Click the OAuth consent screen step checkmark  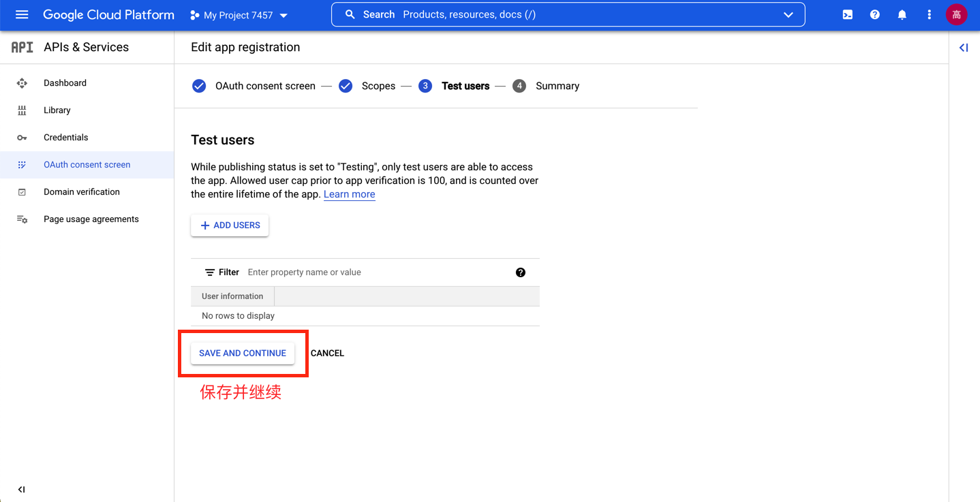pos(199,86)
